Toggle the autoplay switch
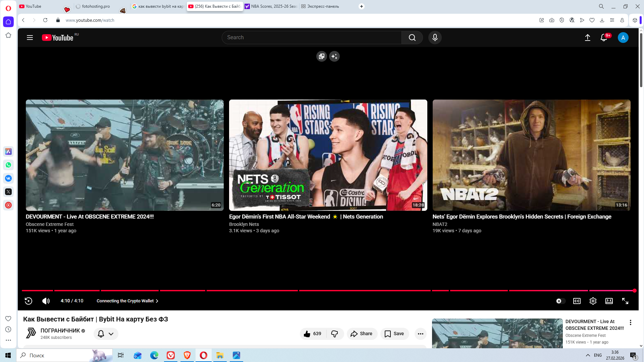Image resolution: width=644 pixels, height=362 pixels. (560, 301)
